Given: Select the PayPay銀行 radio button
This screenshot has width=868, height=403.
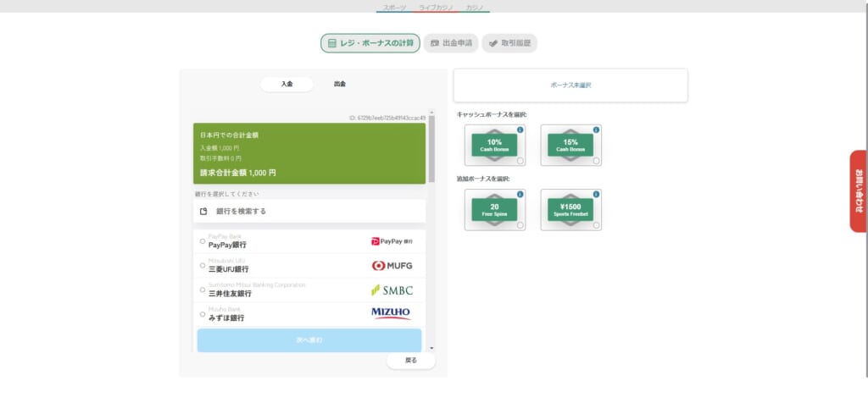Looking at the screenshot, I should tap(203, 241).
